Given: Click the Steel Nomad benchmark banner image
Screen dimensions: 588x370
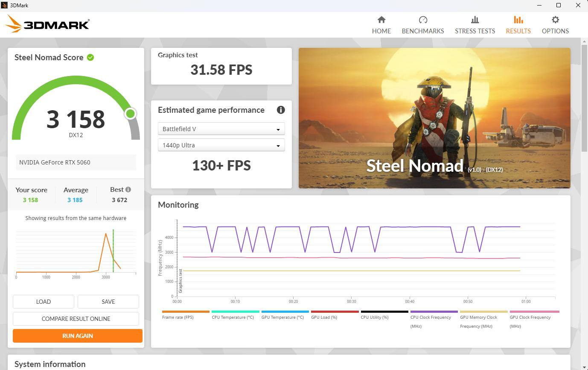Looking at the screenshot, I should (434, 118).
